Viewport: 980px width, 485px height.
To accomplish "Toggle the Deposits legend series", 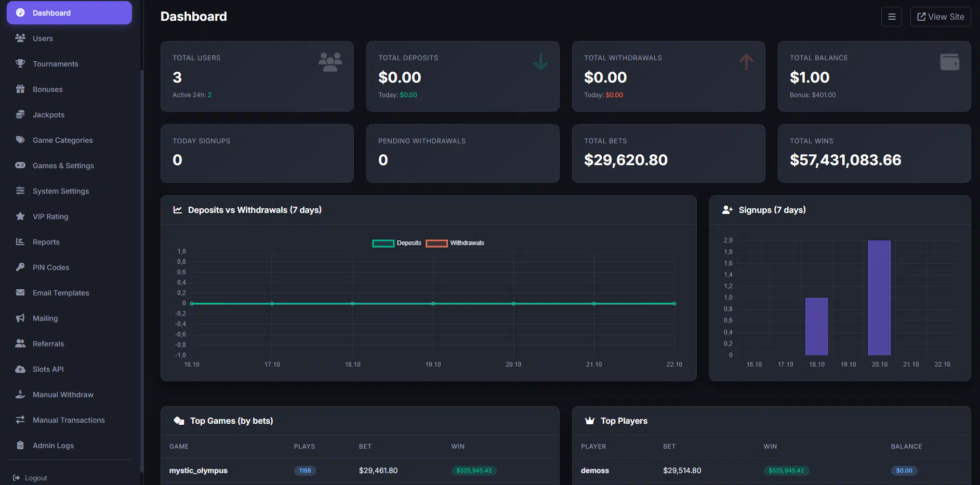I will (397, 243).
